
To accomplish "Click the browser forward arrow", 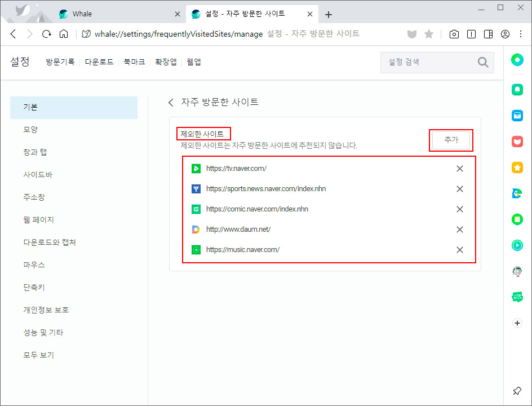I will tap(30, 34).
